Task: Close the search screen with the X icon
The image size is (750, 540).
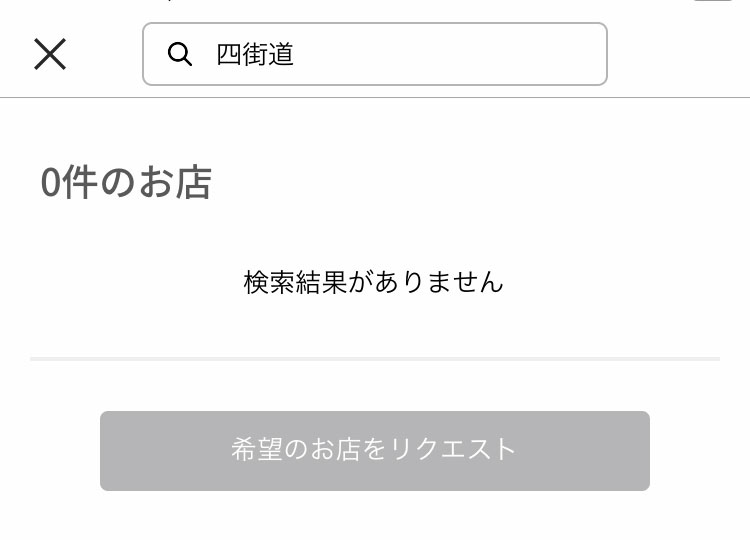Action: click(x=50, y=54)
